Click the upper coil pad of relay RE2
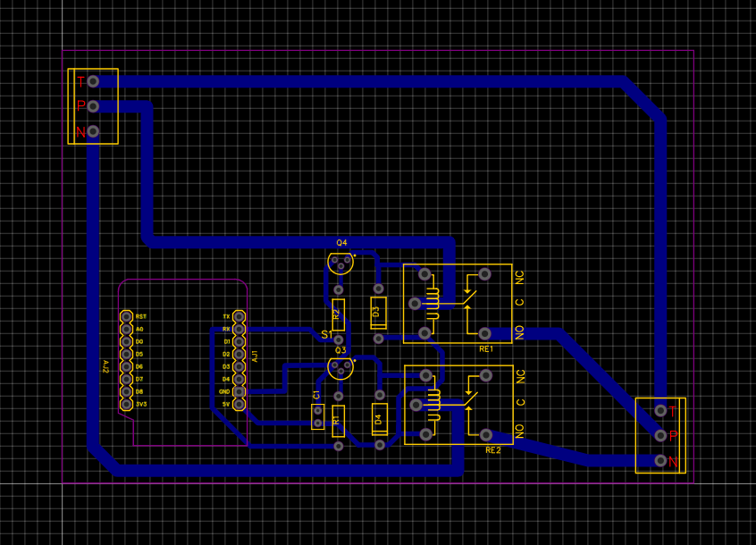The width and height of the screenshot is (756, 545). point(425,375)
